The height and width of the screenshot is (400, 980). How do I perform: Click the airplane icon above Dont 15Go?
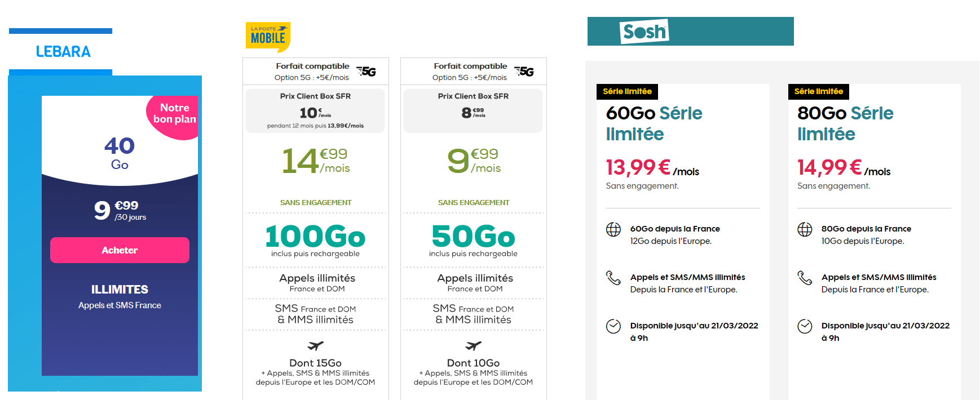[x=316, y=345]
